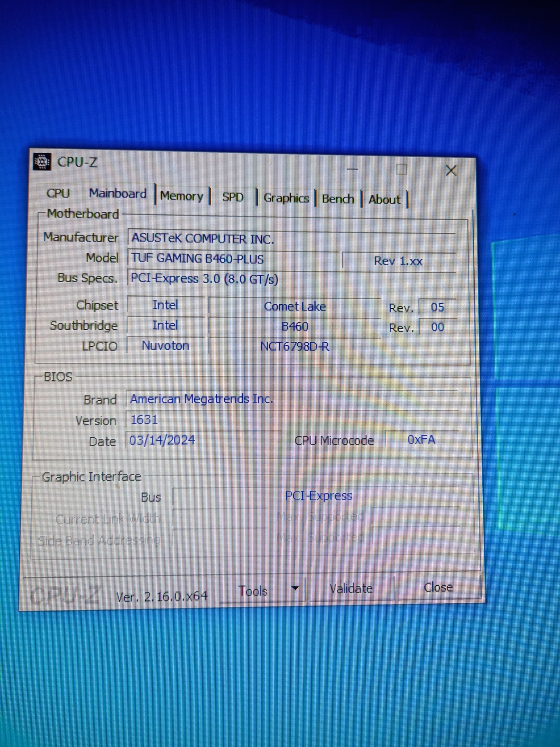Viewport: 560px width, 747px height.
Task: Click the Validate button
Action: (x=351, y=588)
